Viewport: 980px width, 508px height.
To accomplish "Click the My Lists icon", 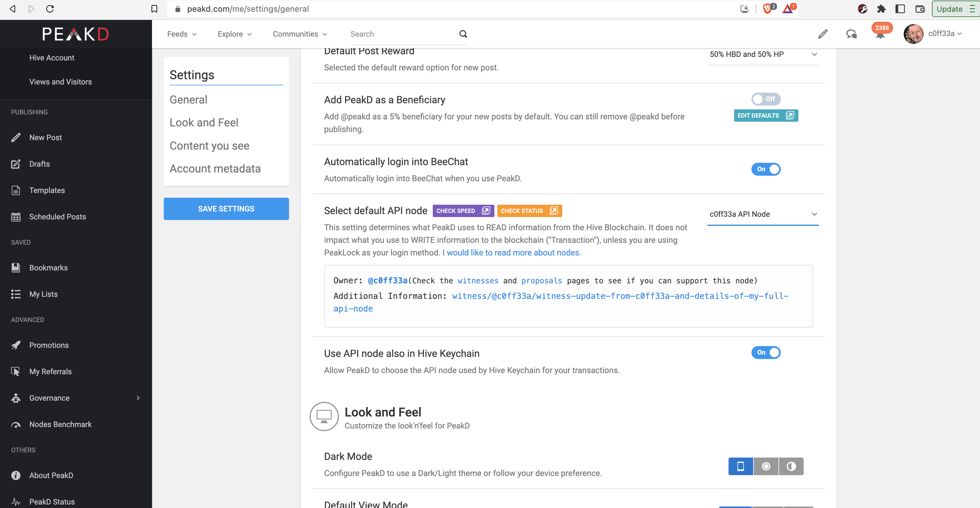I will click(x=16, y=294).
